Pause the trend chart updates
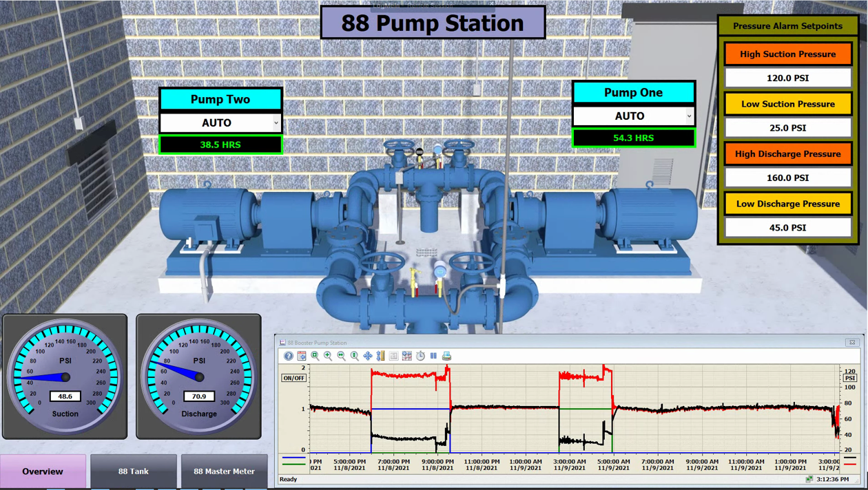Screen dimensions: 868x490 pyautogui.click(x=433, y=356)
